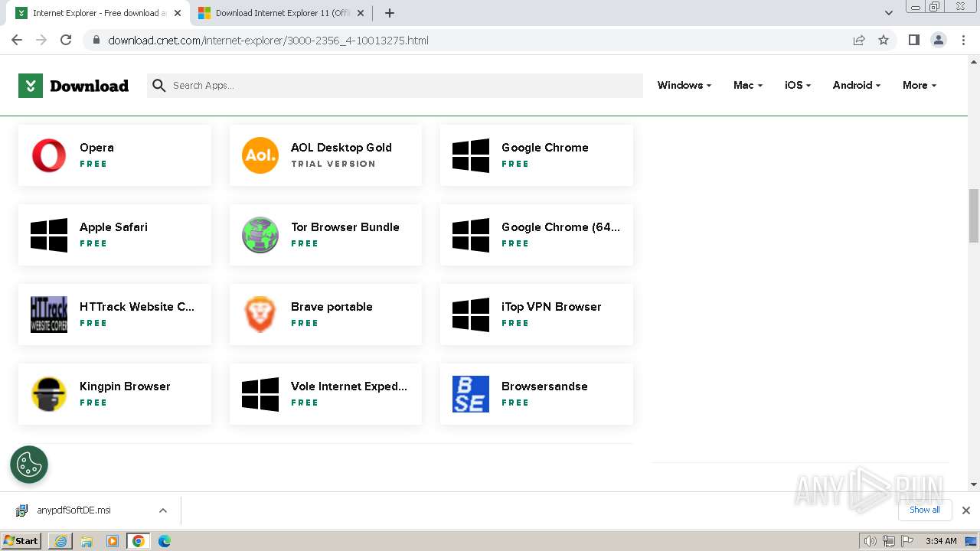Click the Brave portable lion icon

point(260,315)
